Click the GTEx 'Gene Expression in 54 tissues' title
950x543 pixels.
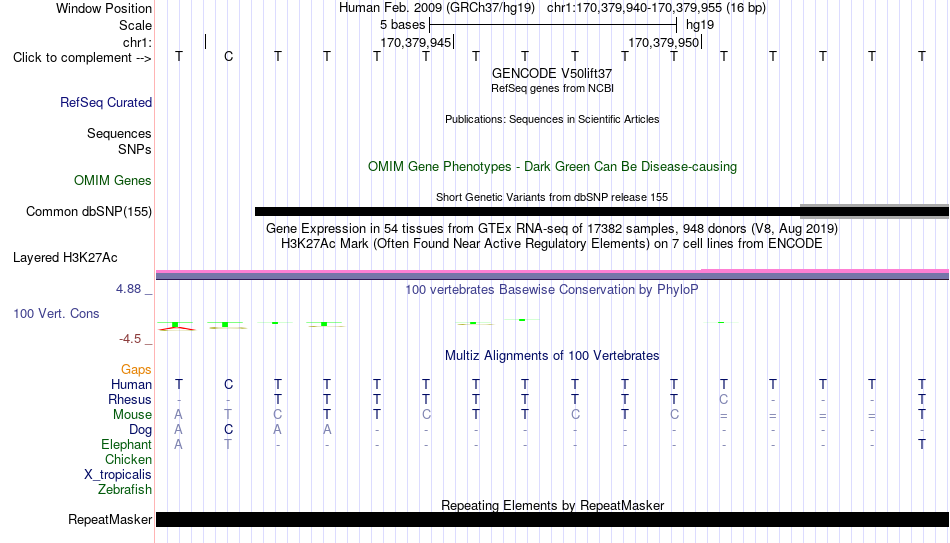coord(552,228)
